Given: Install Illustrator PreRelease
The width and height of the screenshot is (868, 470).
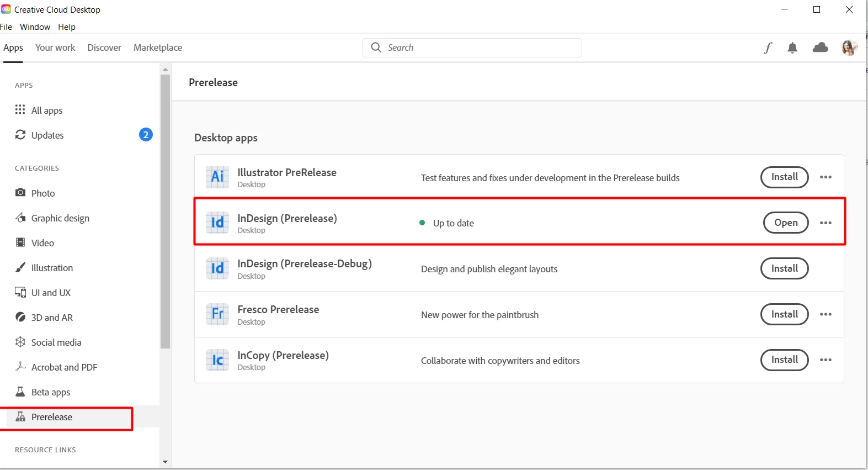Looking at the screenshot, I should click(784, 177).
